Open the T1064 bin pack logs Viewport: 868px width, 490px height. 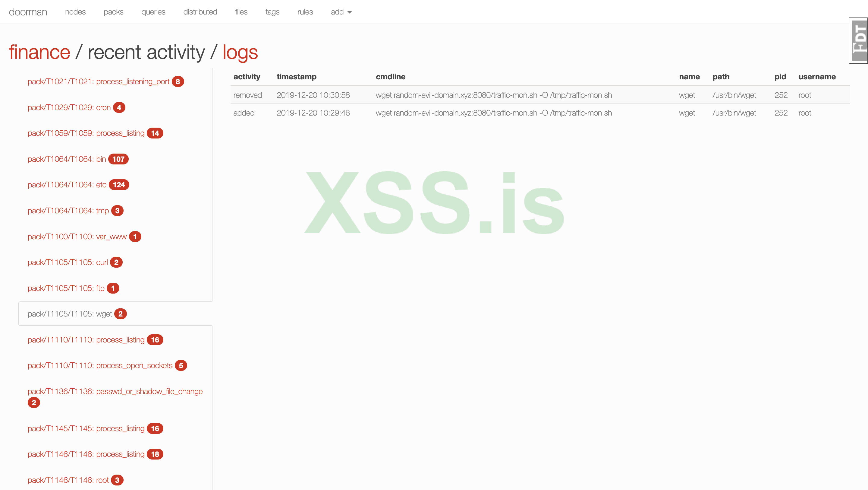pyautogui.click(x=67, y=159)
